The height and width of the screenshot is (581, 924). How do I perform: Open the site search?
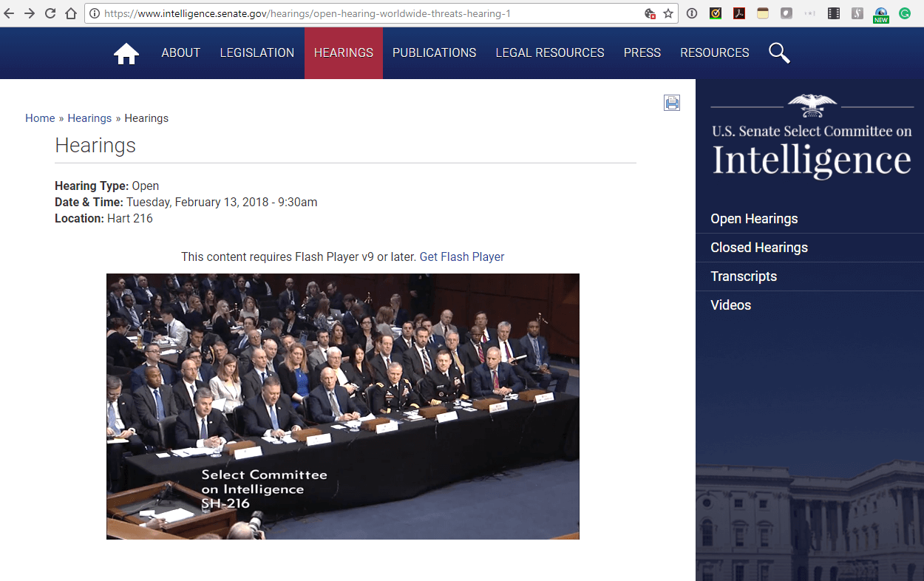pos(778,52)
